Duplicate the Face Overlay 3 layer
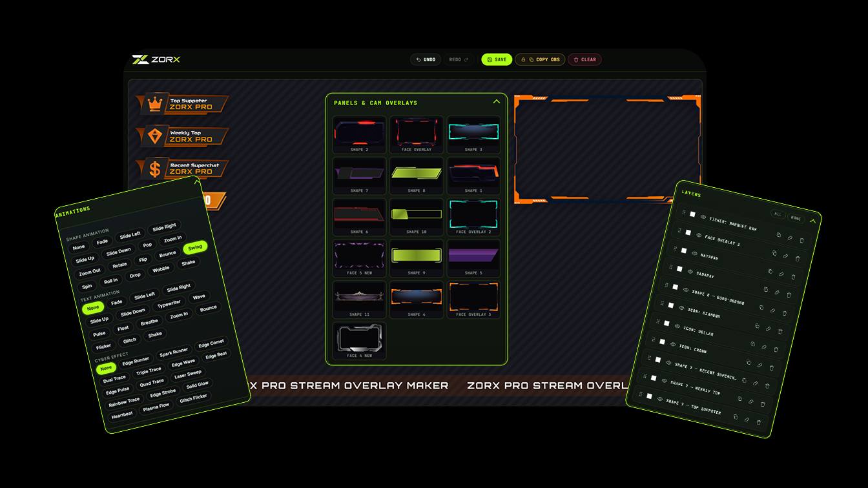 (774, 253)
